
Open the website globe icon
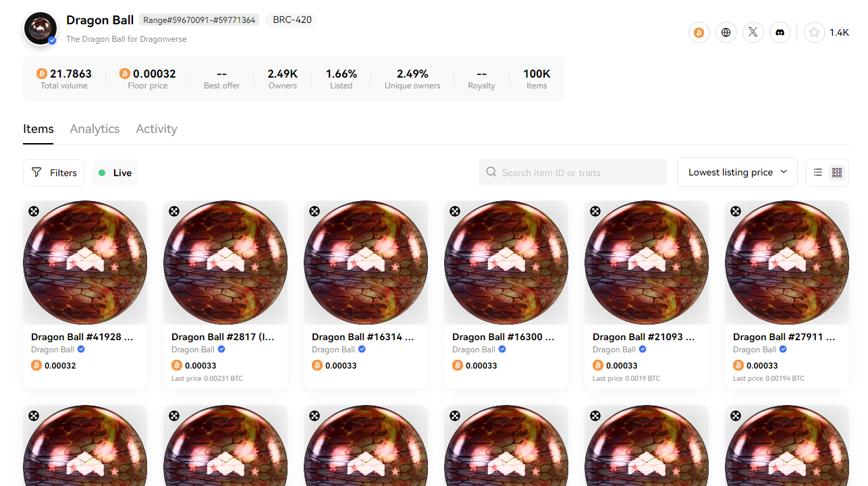726,32
